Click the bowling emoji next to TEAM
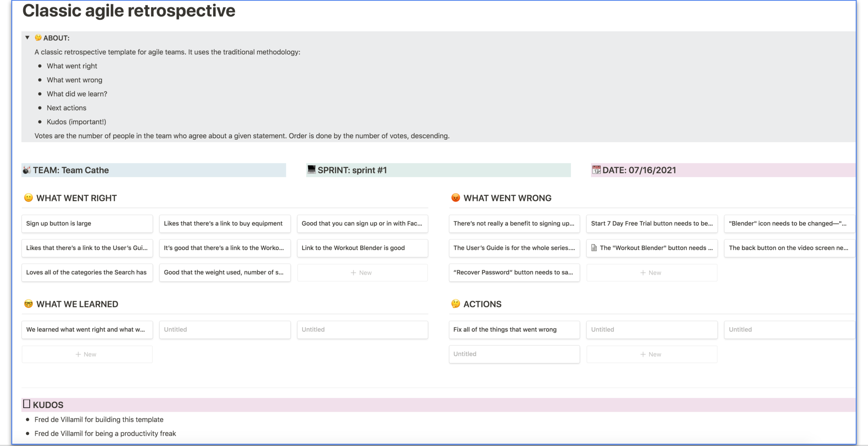This screenshot has width=868, height=446. pyautogui.click(x=26, y=170)
